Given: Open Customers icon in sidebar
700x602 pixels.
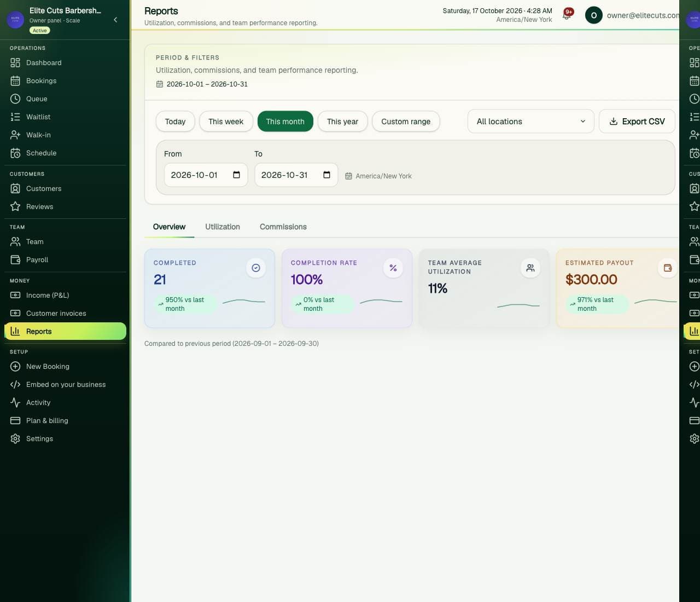Looking at the screenshot, I should [15, 189].
